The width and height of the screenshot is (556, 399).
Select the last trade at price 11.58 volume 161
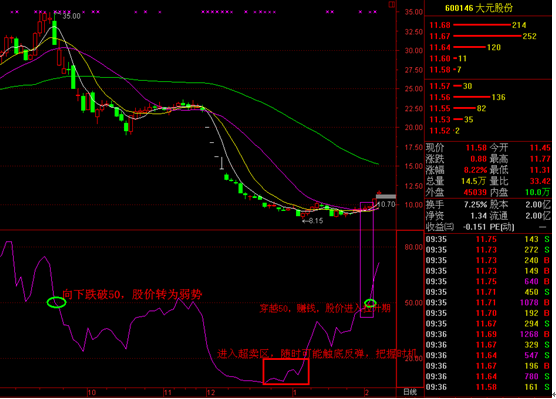tap(488, 387)
